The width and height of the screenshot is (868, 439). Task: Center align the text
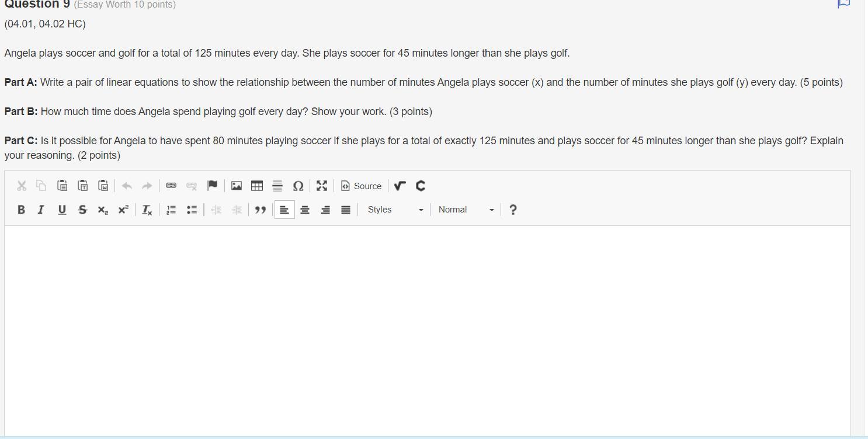click(305, 210)
